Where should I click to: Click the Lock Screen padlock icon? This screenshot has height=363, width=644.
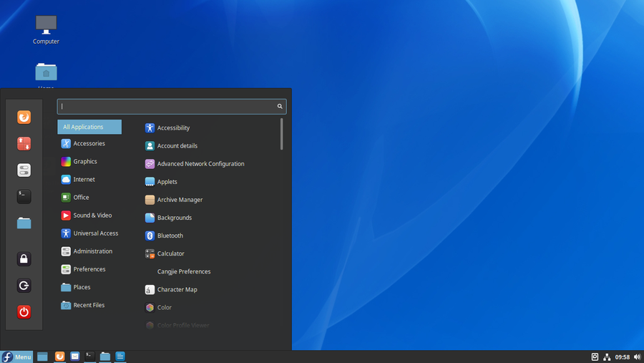click(x=24, y=259)
